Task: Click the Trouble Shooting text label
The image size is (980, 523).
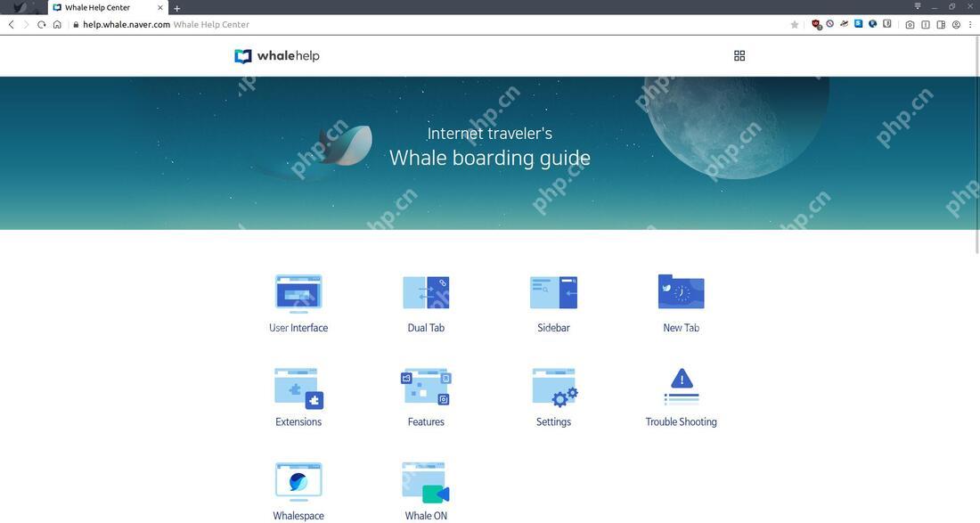Action: pyautogui.click(x=682, y=421)
